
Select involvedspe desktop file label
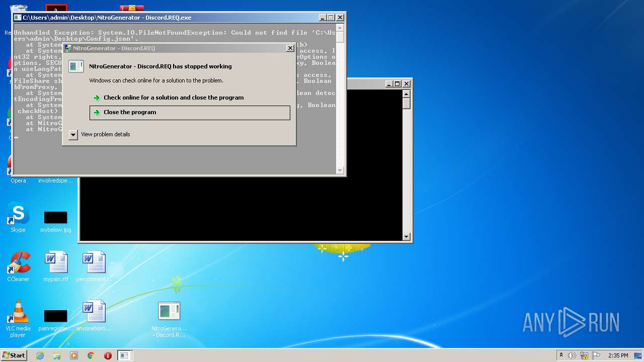point(56,180)
